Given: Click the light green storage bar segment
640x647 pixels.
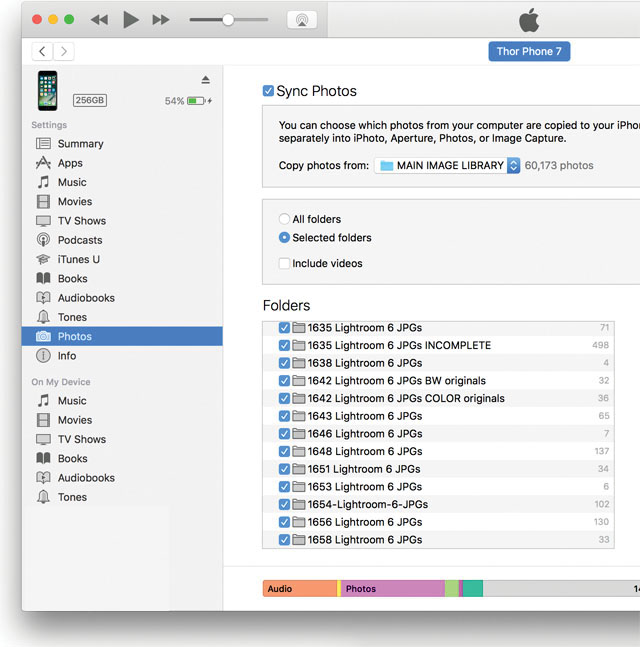Looking at the screenshot, I should pyautogui.click(x=452, y=588).
